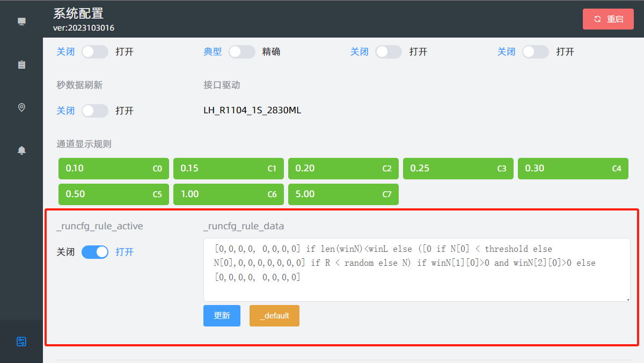
Task: Toggle the rightmost 关闭/打开 switch in top row
Action: (x=535, y=52)
